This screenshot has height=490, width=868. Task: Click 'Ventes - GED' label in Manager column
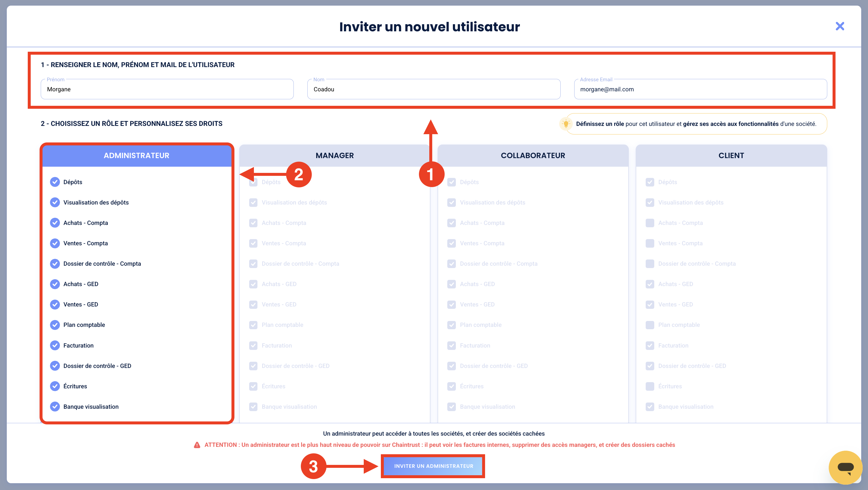tap(279, 304)
